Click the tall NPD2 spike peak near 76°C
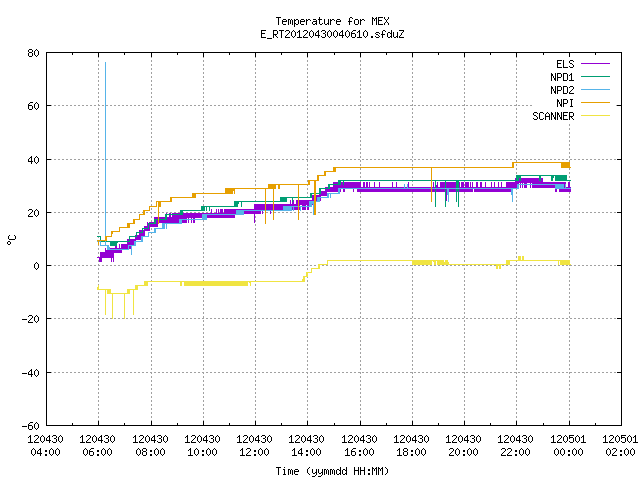The width and height of the screenshot is (640, 480). tap(105, 63)
